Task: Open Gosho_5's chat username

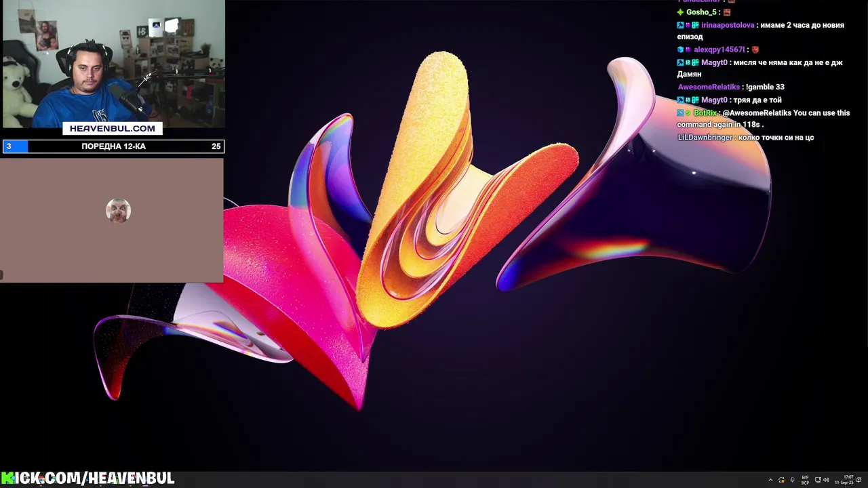Action: click(x=701, y=12)
